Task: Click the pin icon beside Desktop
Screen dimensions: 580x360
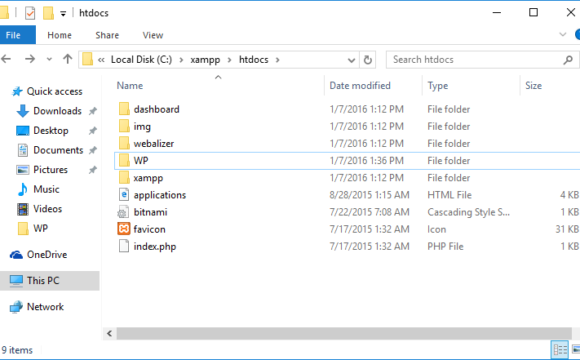Action: (92, 131)
